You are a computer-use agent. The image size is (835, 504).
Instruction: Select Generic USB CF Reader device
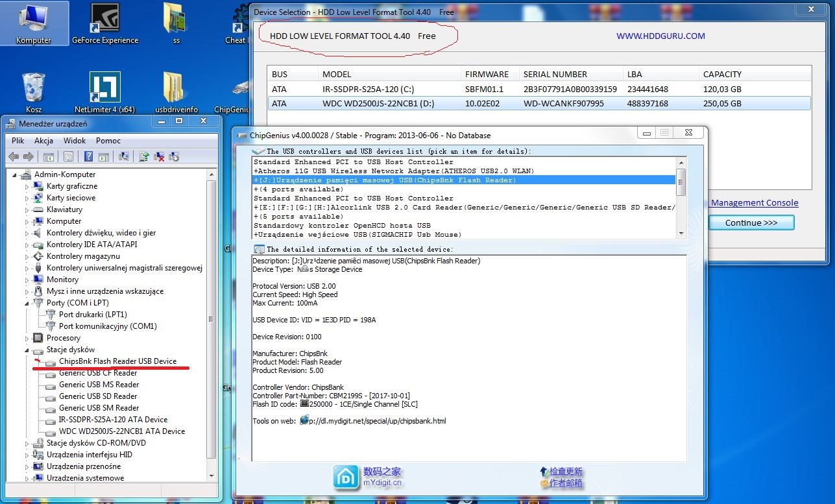pyautogui.click(x=98, y=373)
